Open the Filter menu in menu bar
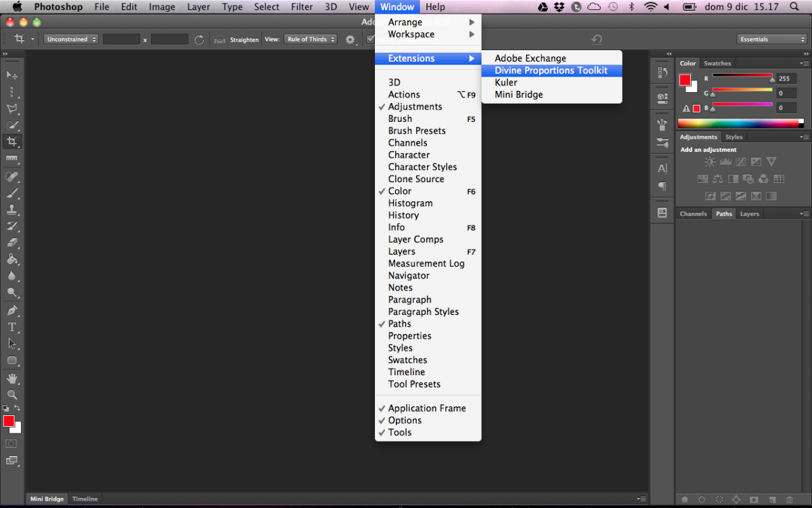Screen dimensions: 812x508 click(x=302, y=7)
